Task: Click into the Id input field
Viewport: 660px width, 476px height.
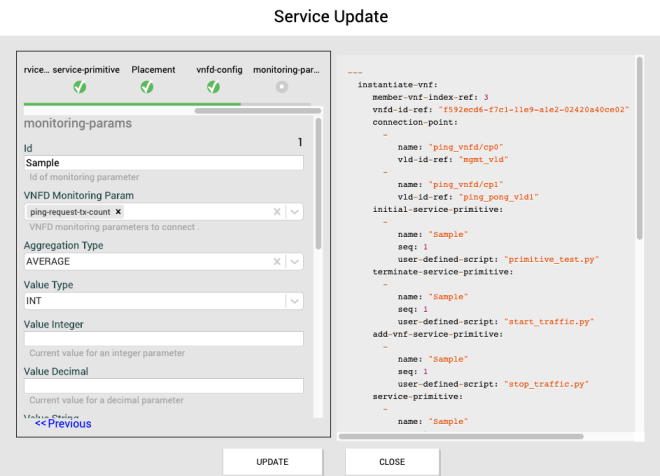Action: click(163, 163)
